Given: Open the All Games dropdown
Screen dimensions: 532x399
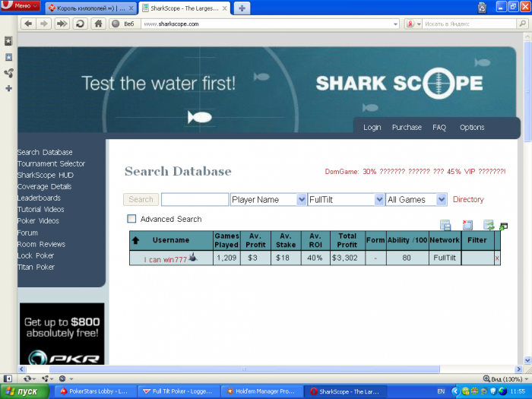Looking at the screenshot, I should (416, 199).
